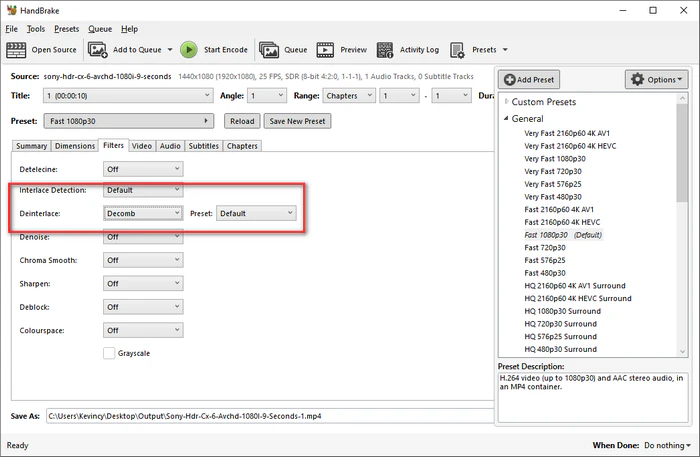Screen dimensions: 700x457
Task: Click the Open Source film clapper icon
Action: [16, 50]
